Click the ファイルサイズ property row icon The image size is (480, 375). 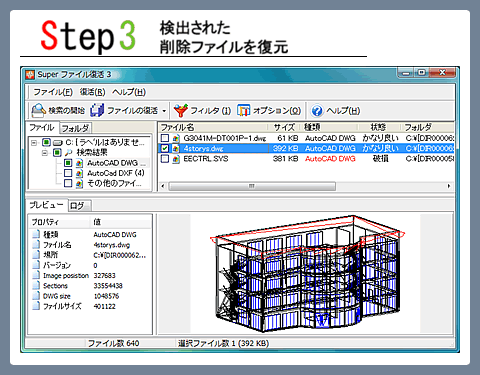[x=36, y=306]
